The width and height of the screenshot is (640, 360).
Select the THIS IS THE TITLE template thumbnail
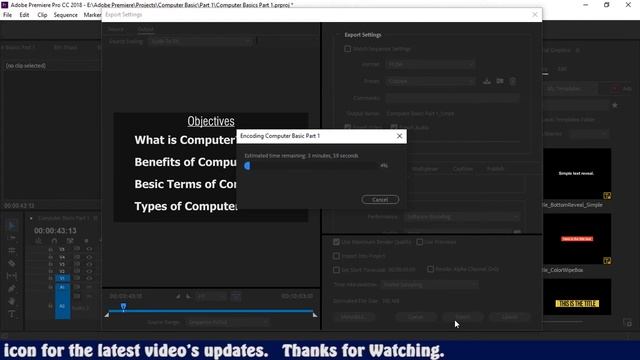[577, 297]
